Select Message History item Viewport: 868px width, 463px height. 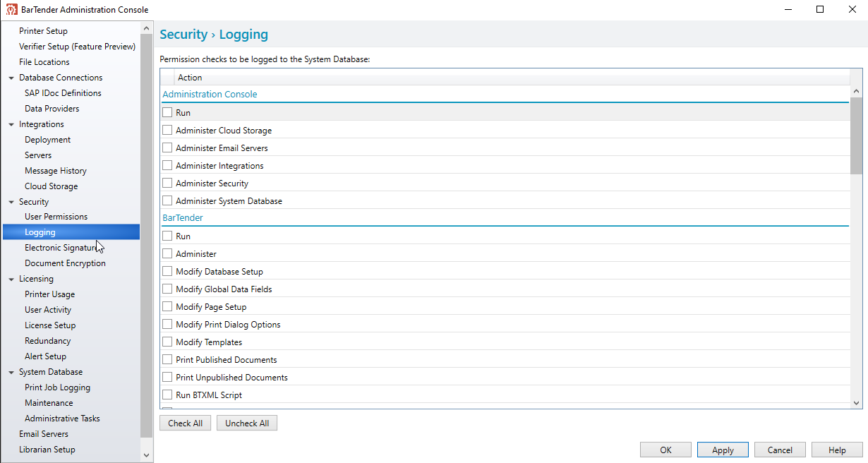pos(56,171)
